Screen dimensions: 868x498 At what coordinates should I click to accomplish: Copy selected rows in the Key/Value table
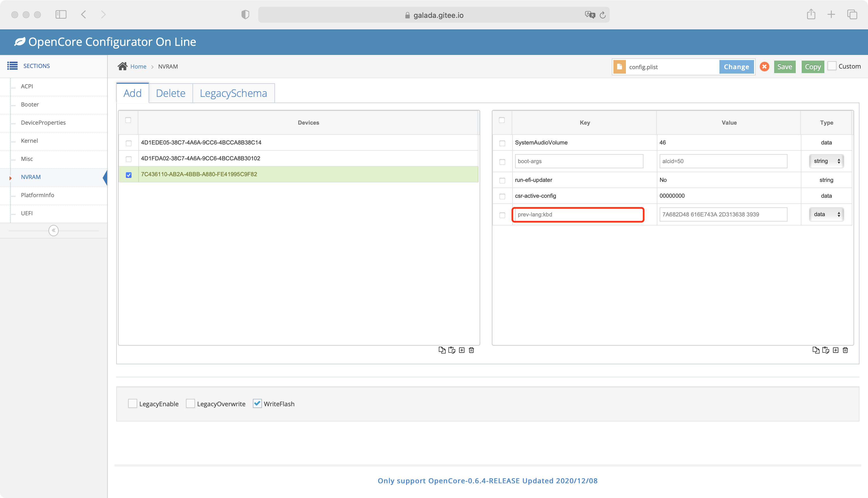816,350
